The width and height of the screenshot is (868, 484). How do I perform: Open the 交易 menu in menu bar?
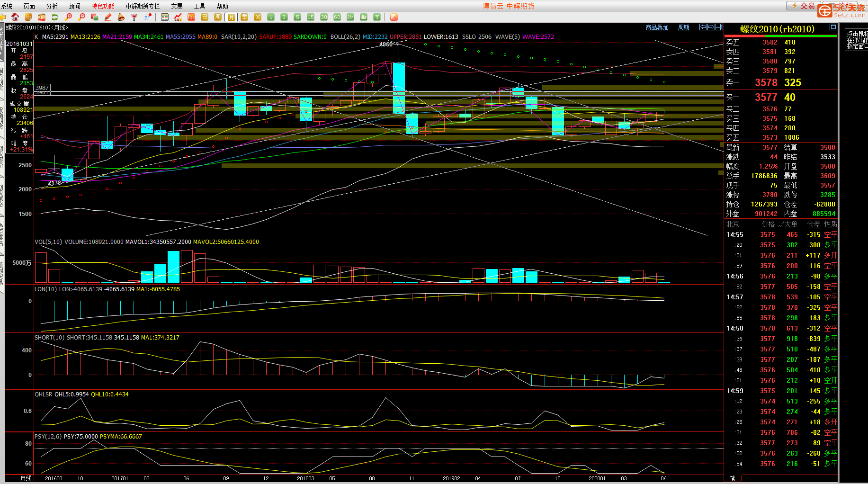[x=177, y=6]
